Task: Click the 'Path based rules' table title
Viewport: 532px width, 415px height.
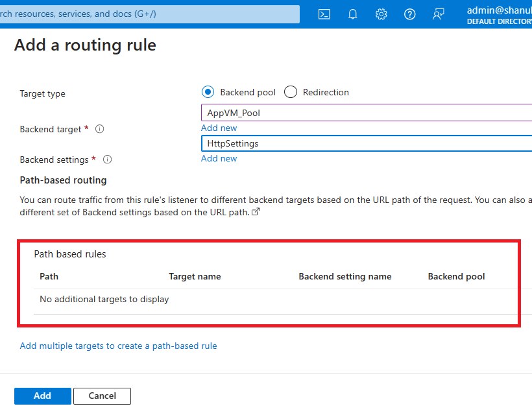Action: 70,254
